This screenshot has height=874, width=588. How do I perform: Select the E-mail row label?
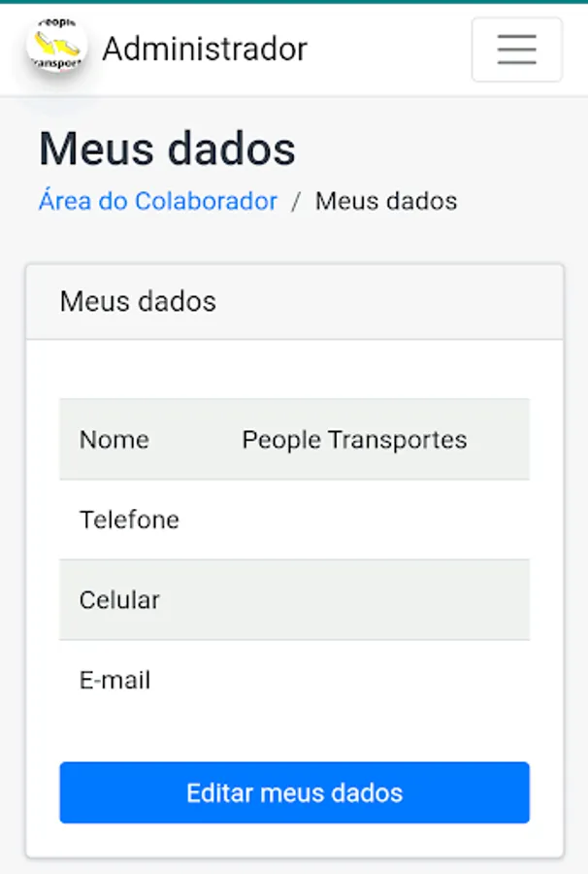click(x=114, y=680)
